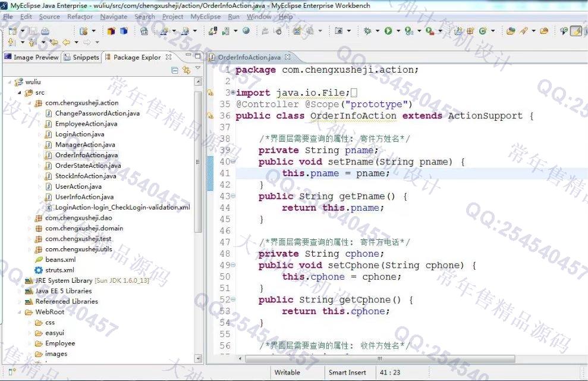Click the server deploy toolbar icon
Viewport: 588px width, 381px height.
click(x=213, y=31)
